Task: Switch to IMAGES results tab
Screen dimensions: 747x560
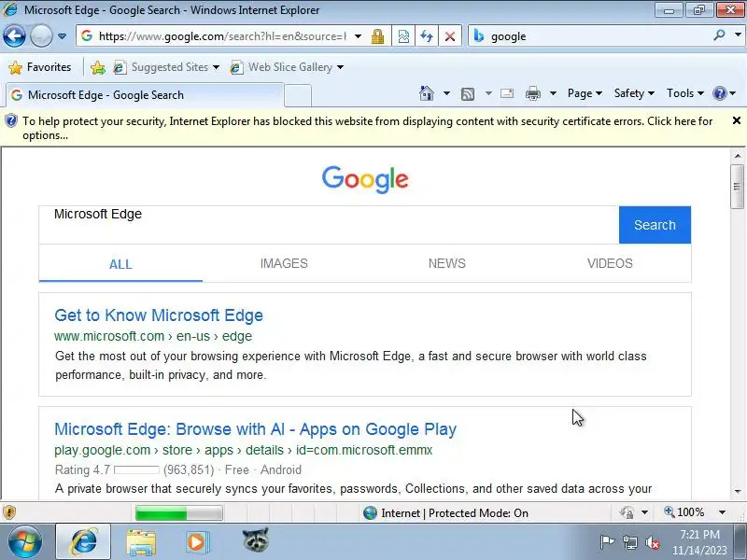Action: point(284,263)
